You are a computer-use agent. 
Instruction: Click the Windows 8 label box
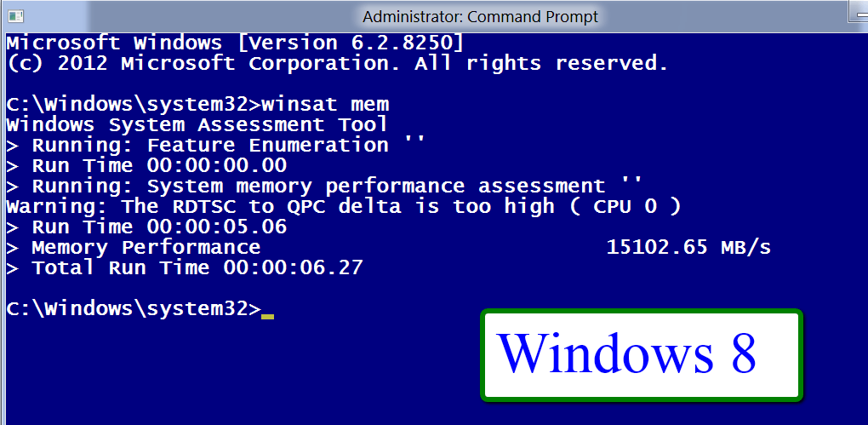[641, 354]
